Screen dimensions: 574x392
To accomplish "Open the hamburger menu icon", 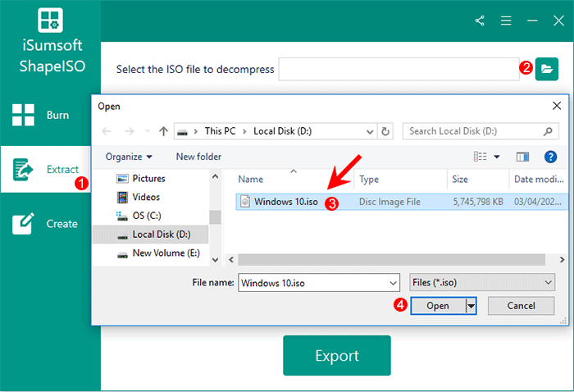I will [x=506, y=21].
